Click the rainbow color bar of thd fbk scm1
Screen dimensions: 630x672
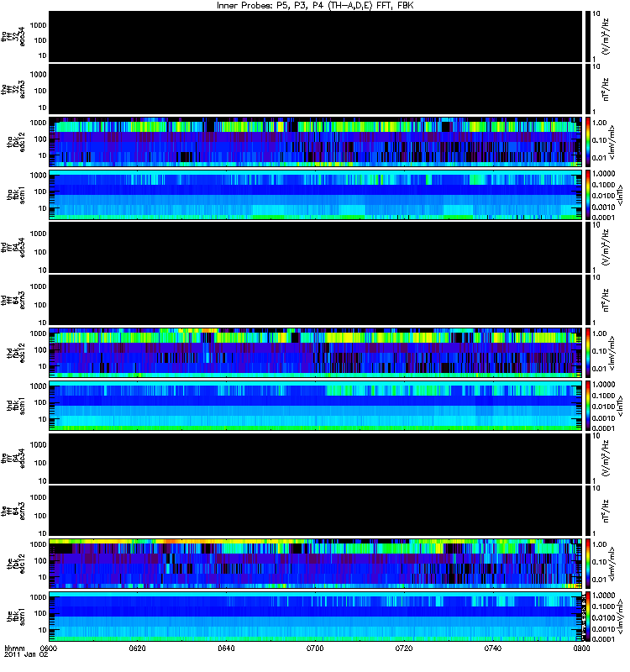(587, 406)
